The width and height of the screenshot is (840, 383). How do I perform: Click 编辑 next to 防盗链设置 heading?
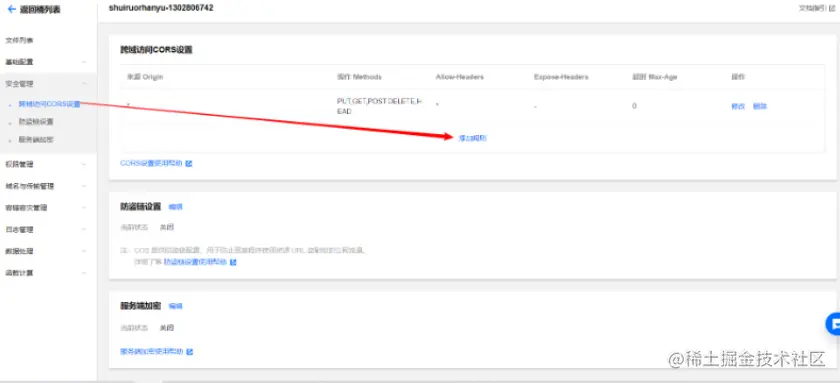(176, 207)
